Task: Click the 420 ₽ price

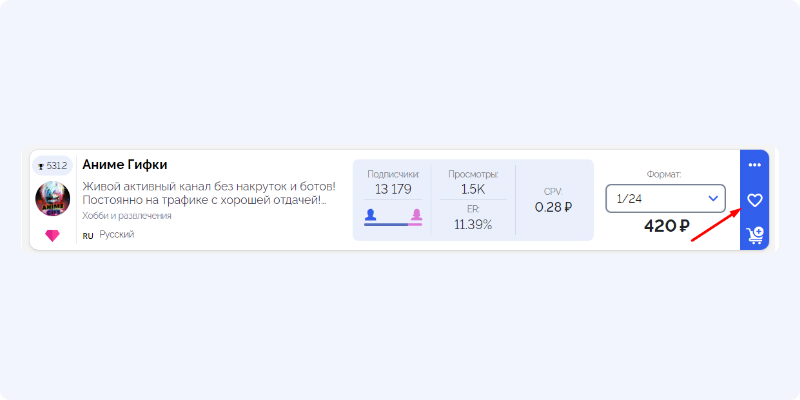Action: tap(667, 226)
